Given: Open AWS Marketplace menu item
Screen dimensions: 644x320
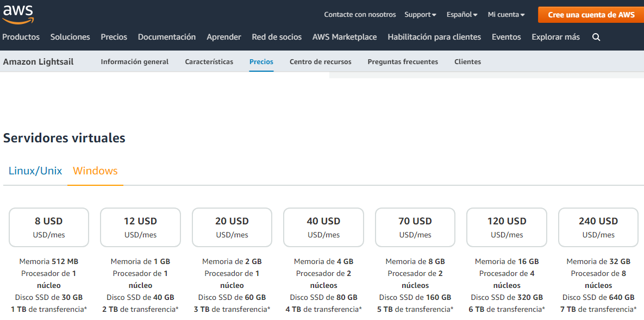Looking at the screenshot, I should pyautogui.click(x=345, y=37).
